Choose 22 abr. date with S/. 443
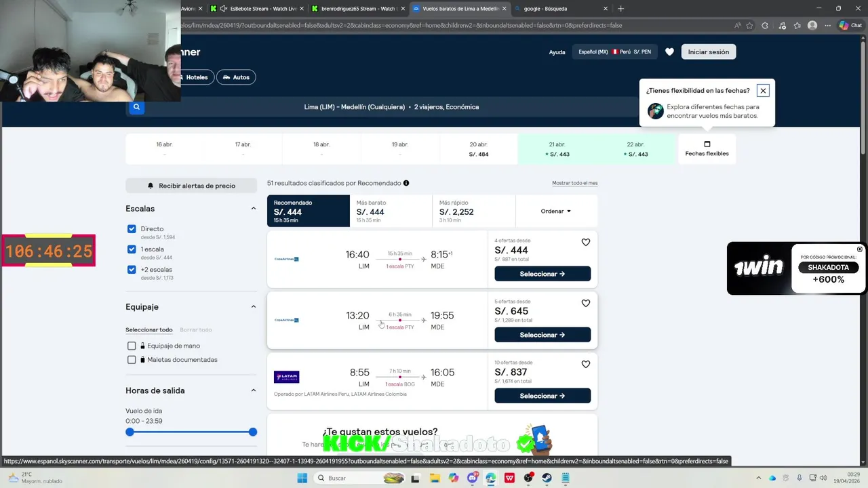Viewport: 868px width, 488px height. point(636,149)
